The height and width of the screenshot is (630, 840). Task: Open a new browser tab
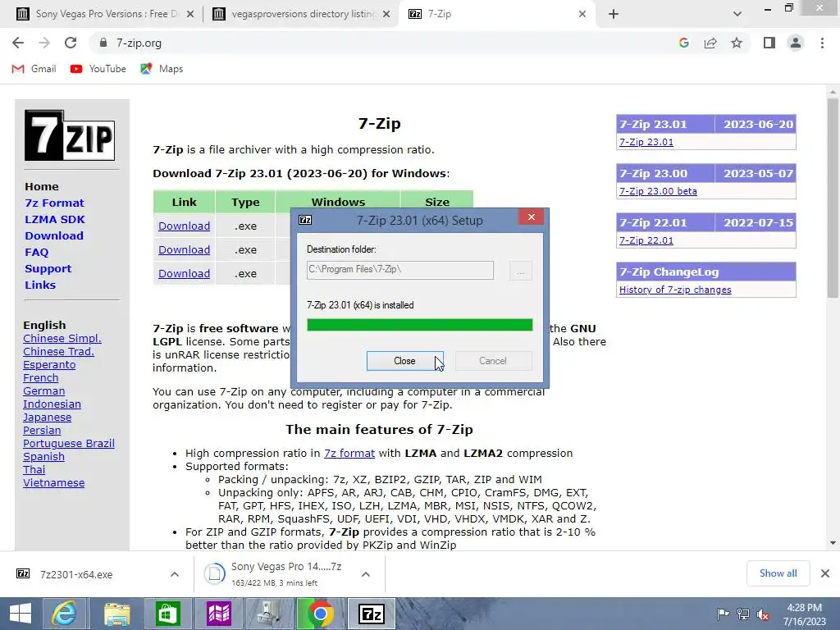pos(614,14)
